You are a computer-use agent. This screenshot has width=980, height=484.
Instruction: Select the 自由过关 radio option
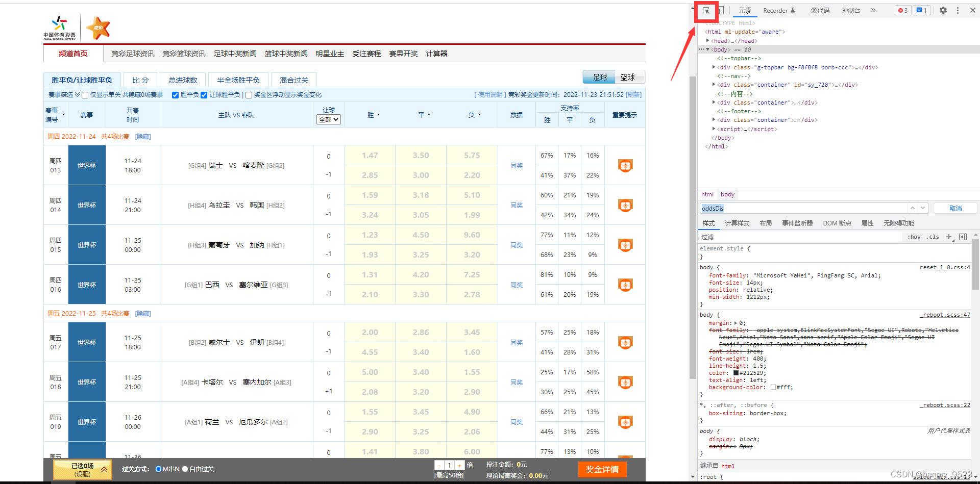coord(185,469)
